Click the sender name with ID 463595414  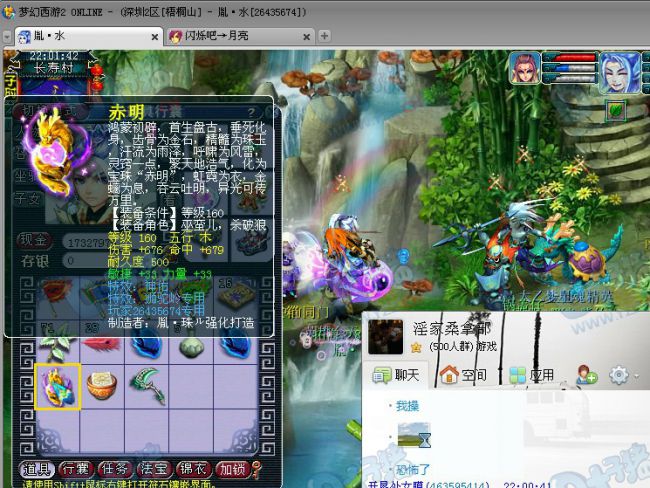429,485
